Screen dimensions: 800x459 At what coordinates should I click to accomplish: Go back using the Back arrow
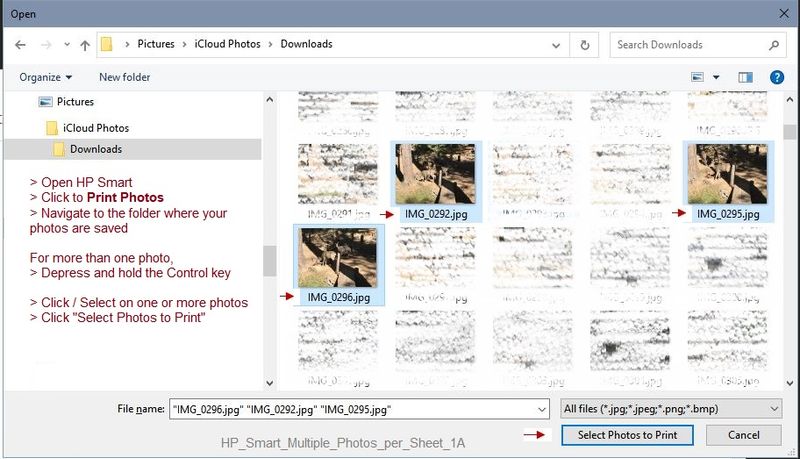[x=20, y=45]
